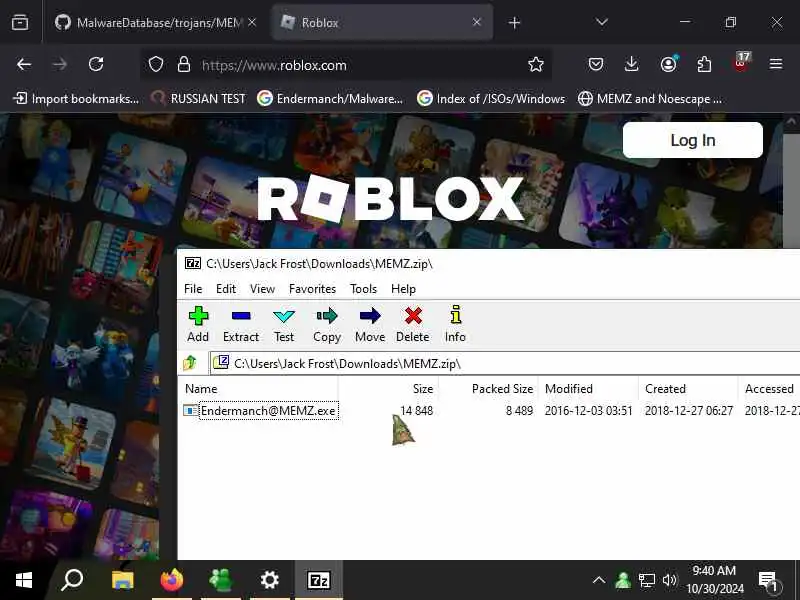The width and height of the screenshot is (800, 600).
Task: Go back to the previous page
Action: point(24,64)
